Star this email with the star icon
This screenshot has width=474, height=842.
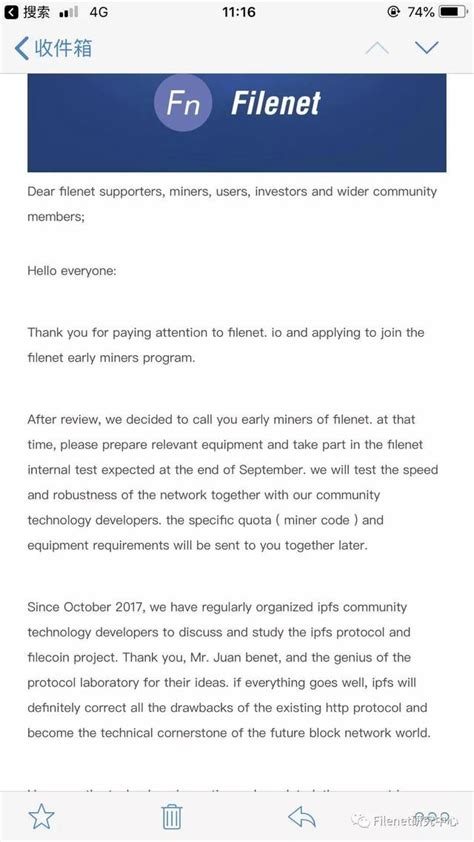41,817
